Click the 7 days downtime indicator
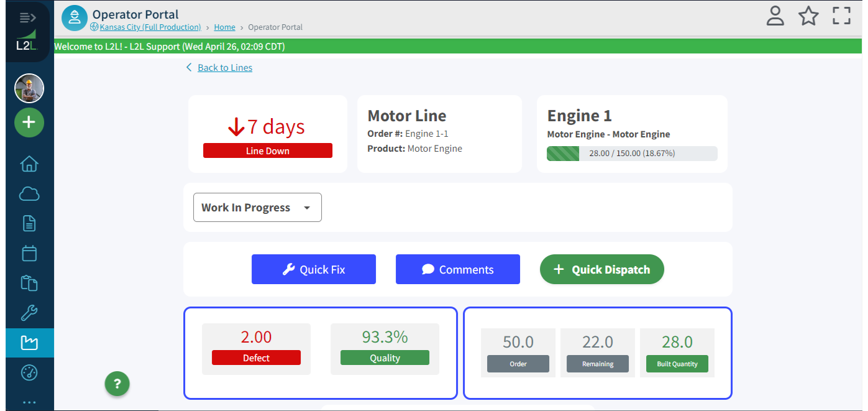 (x=267, y=127)
